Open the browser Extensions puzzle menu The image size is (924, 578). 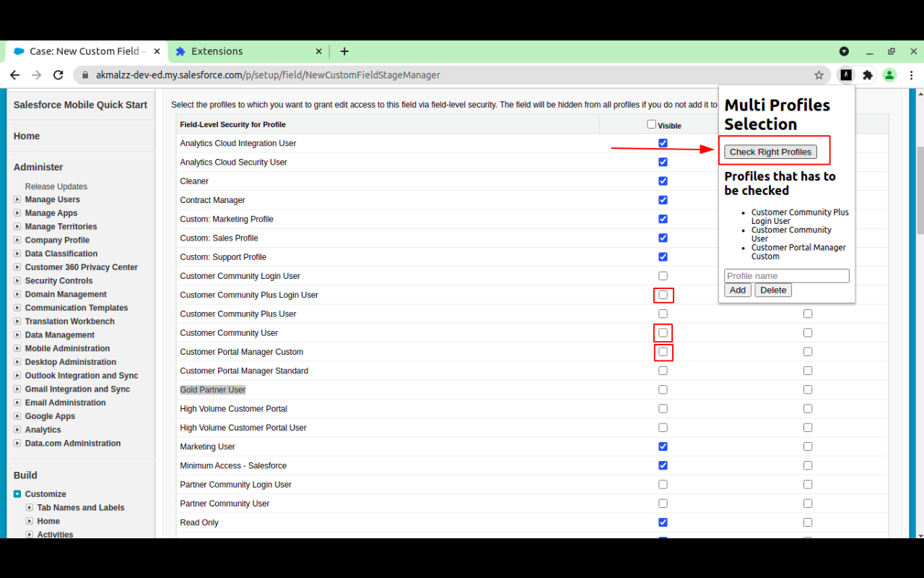(x=866, y=74)
